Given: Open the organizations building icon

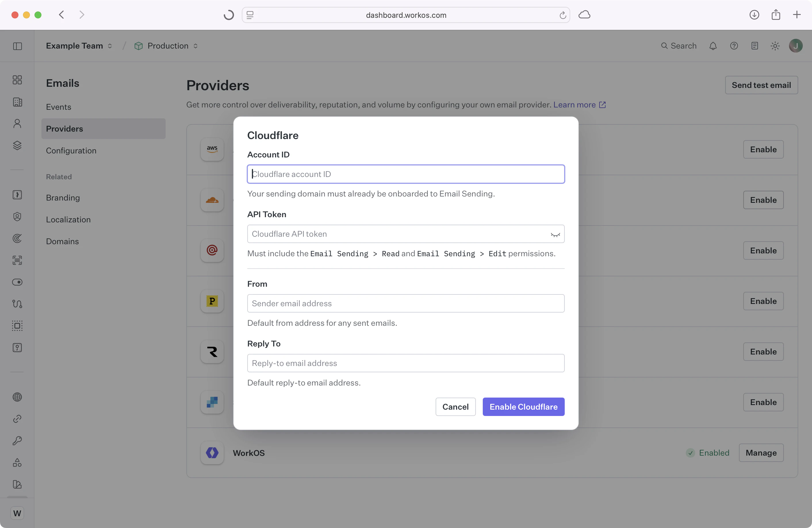Looking at the screenshot, I should (x=17, y=102).
